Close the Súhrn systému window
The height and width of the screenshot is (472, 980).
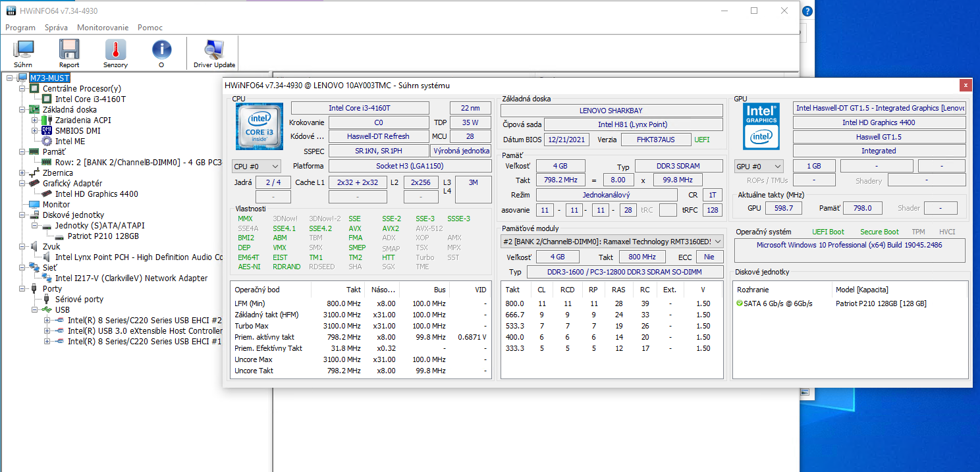pyautogui.click(x=965, y=85)
